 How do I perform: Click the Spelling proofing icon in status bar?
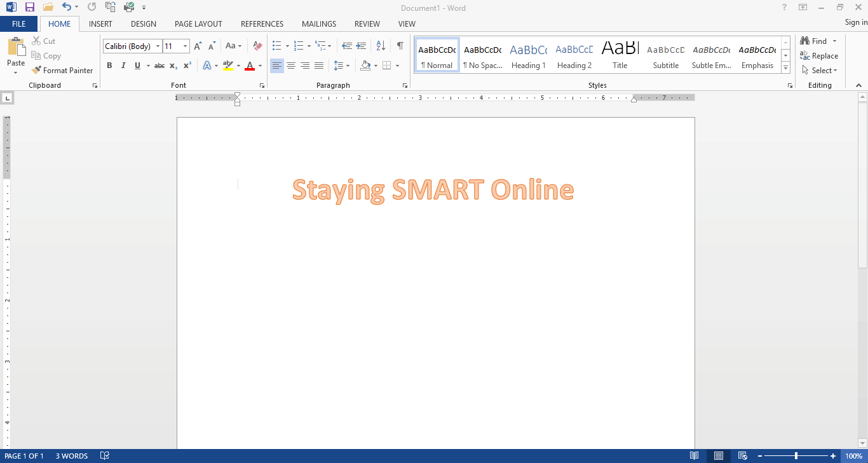[x=105, y=456]
